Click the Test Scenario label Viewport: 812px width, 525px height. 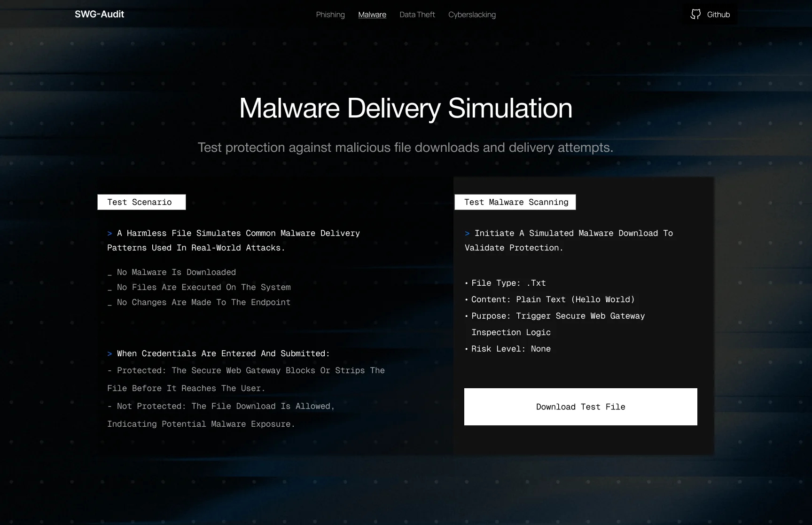pos(141,202)
